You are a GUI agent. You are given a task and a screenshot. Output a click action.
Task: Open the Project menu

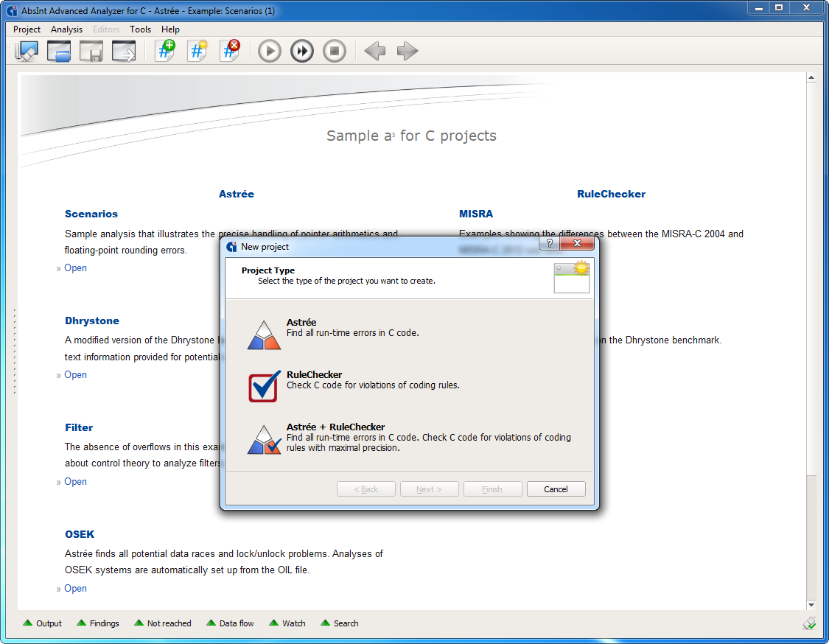pyautogui.click(x=27, y=29)
